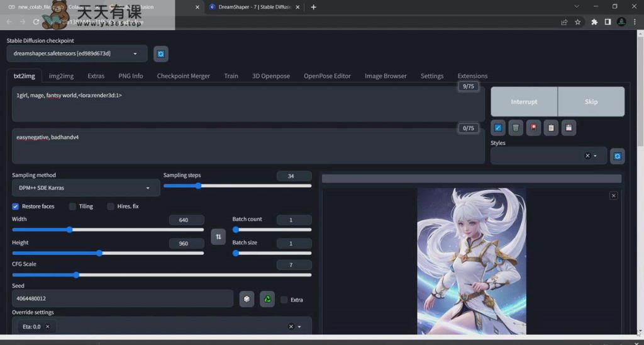Viewport: 644px width, 345px height.
Task: Close the generated image preview
Action: [x=613, y=196]
